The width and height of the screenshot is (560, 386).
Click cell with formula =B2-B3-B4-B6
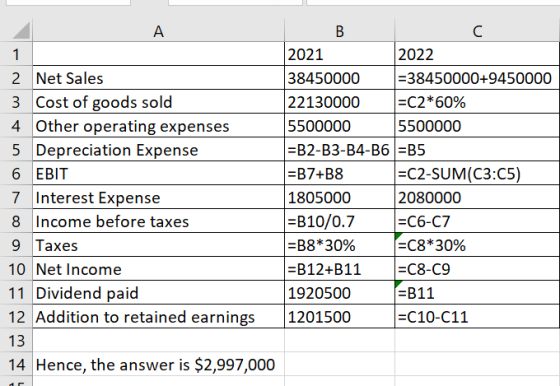[340, 150]
